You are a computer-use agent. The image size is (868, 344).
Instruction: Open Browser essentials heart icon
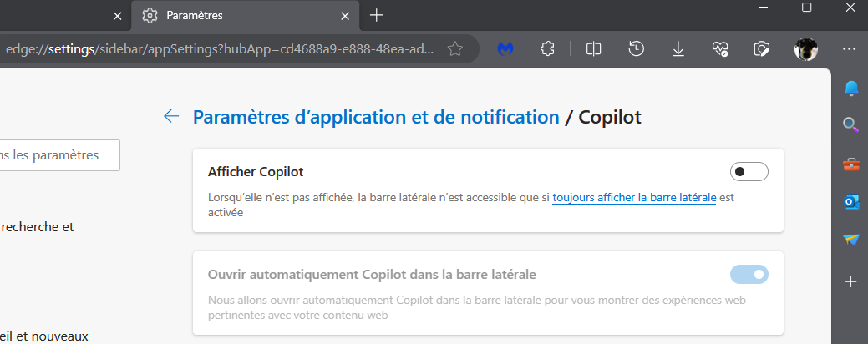pyautogui.click(x=720, y=49)
